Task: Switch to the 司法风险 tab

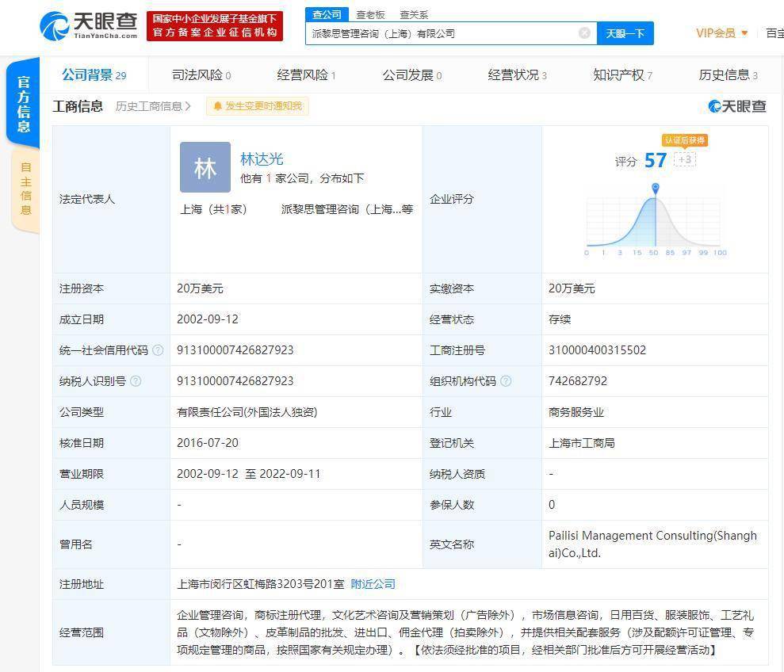Action: coord(201,75)
